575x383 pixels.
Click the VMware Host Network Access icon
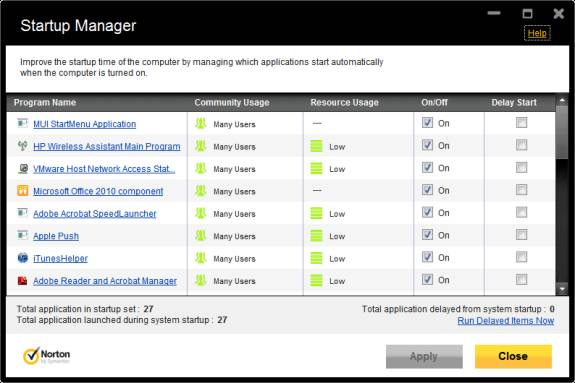23,168
